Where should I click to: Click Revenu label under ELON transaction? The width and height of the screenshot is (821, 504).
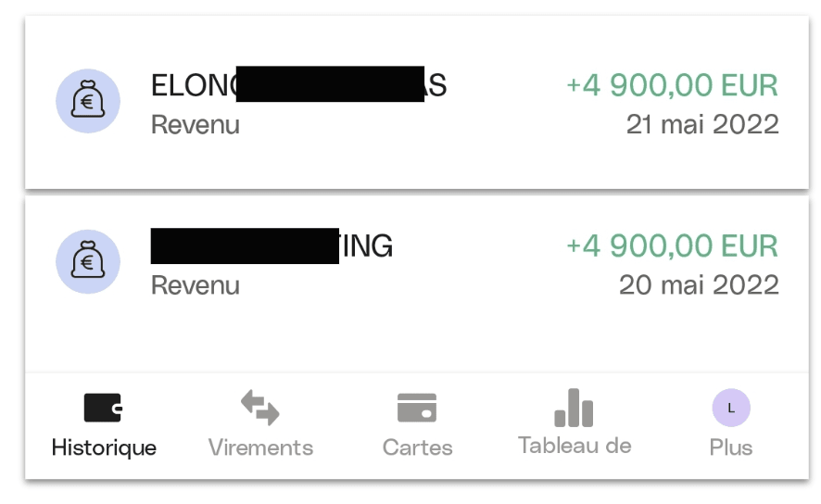point(196,125)
